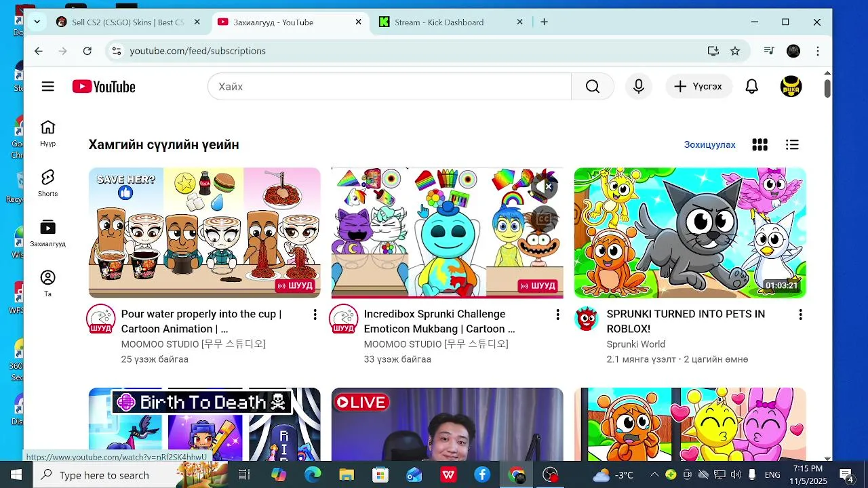Click the Үүсгэх create button
This screenshot has width=868, height=488.
tap(698, 87)
